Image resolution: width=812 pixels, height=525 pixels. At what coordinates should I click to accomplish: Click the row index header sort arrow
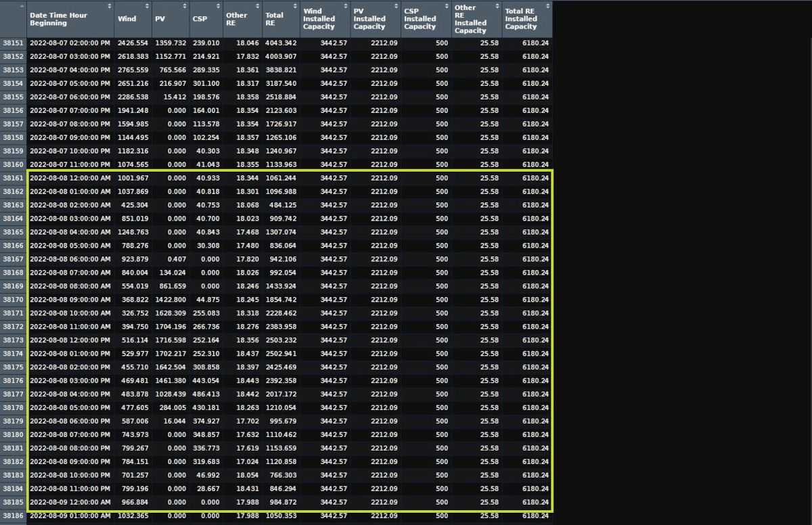tap(22, 6)
